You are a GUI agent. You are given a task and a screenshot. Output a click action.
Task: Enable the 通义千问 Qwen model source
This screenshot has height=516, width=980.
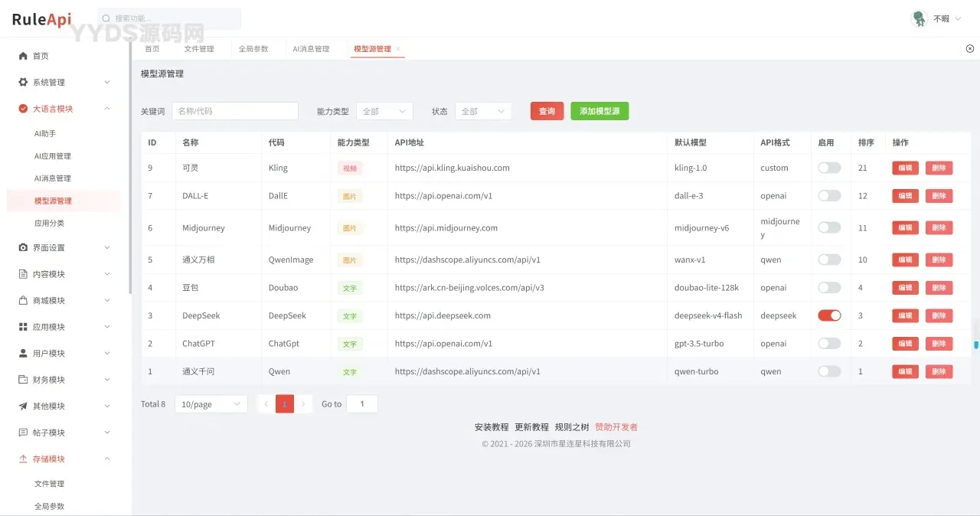click(x=829, y=371)
